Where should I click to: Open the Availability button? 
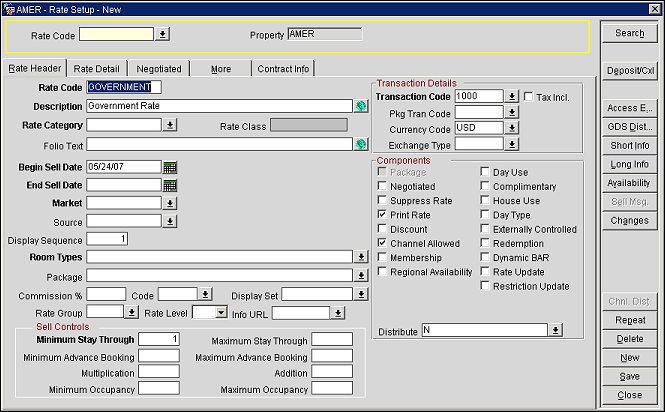click(629, 183)
